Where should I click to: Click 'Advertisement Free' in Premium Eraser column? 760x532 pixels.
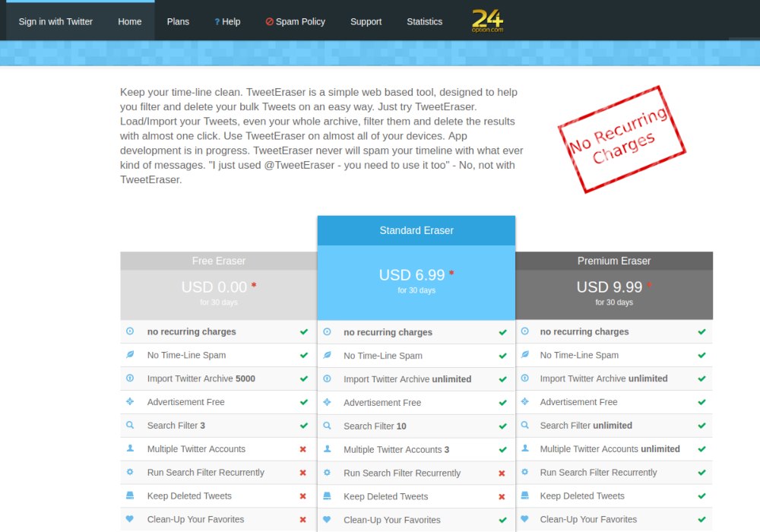(578, 402)
